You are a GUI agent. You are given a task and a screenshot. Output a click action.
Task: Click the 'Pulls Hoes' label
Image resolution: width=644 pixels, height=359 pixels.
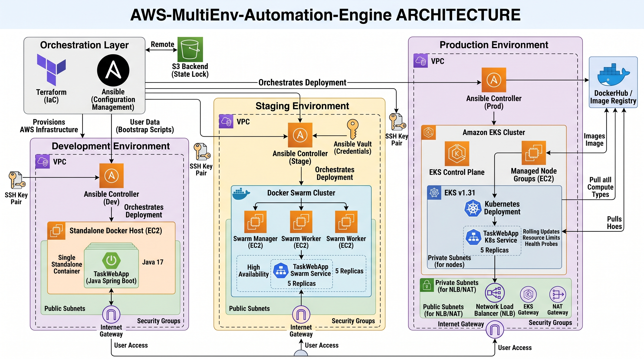[615, 223]
